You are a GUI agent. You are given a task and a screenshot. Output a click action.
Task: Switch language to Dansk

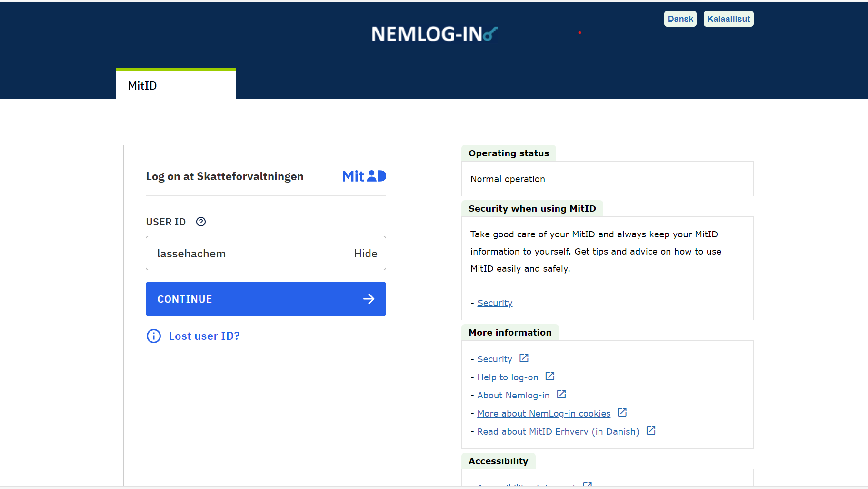(680, 19)
